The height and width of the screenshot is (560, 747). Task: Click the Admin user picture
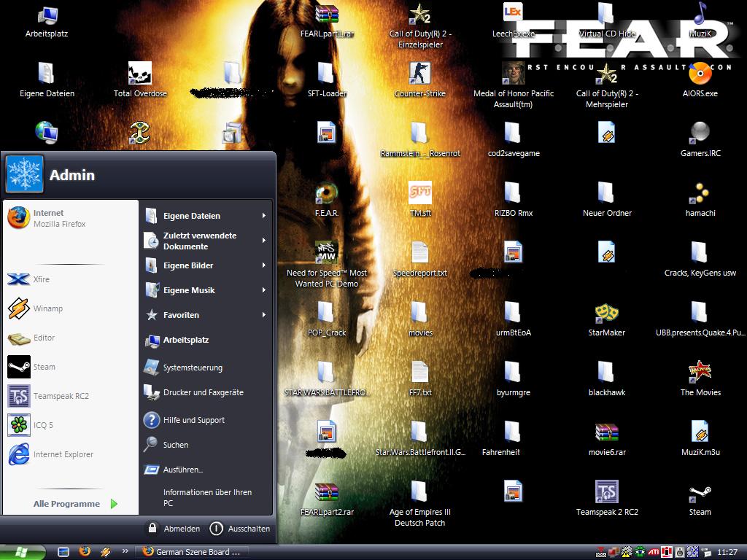(25, 174)
